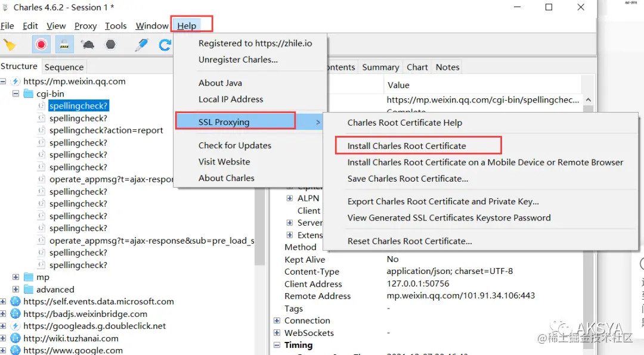Open the Notes tab
Viewport: 644px width, 355px height.
coord(447,67)
